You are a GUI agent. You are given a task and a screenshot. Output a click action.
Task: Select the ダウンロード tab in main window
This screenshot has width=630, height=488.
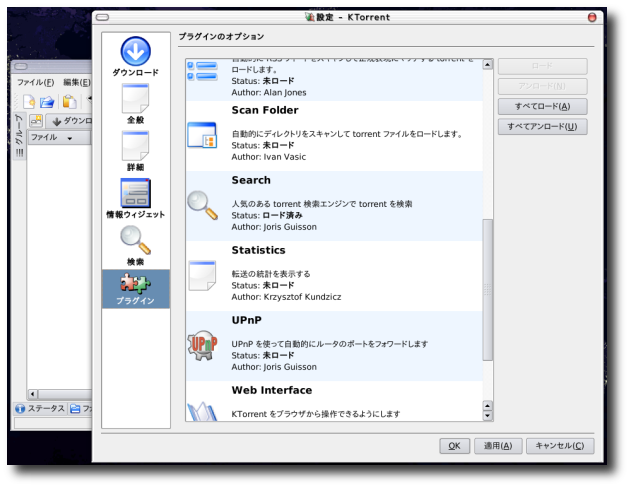[x=70, y=120]
